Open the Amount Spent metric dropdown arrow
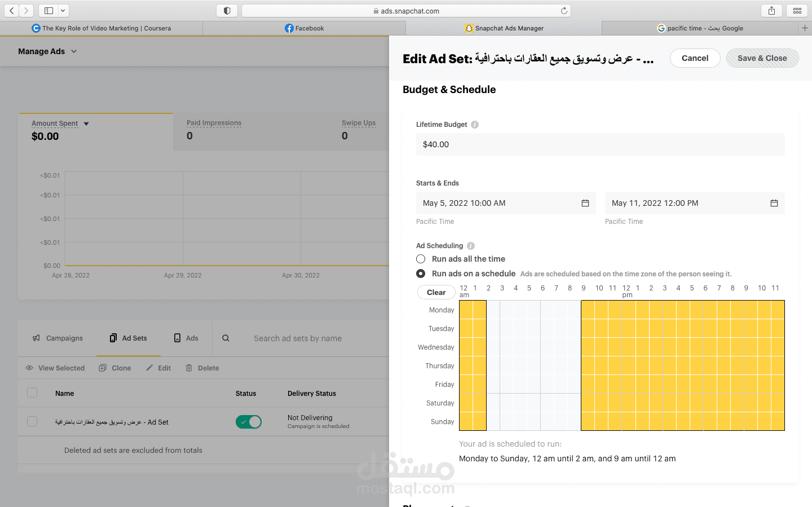 pyautogui.click(x=86, y=124)
